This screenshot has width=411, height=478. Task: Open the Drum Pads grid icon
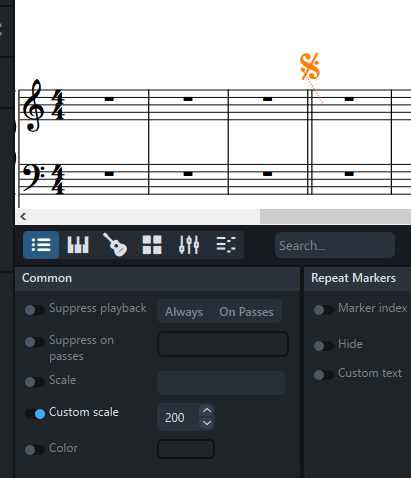152,245
